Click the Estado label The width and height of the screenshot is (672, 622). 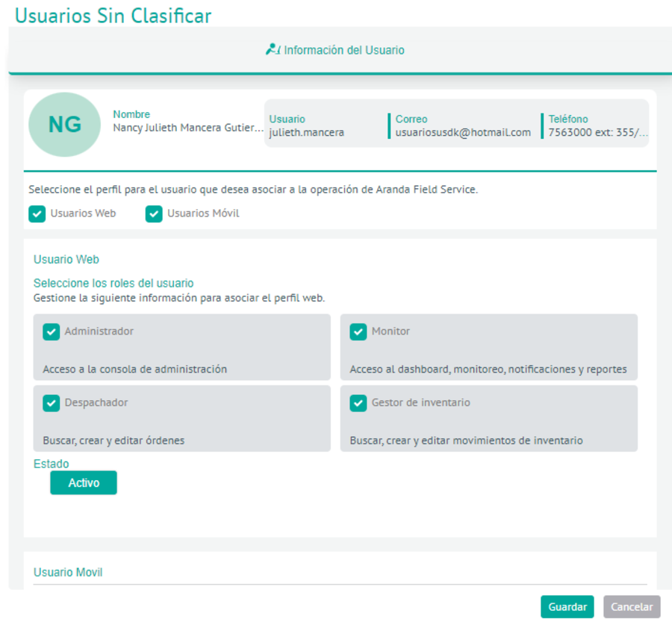point(51,464)
